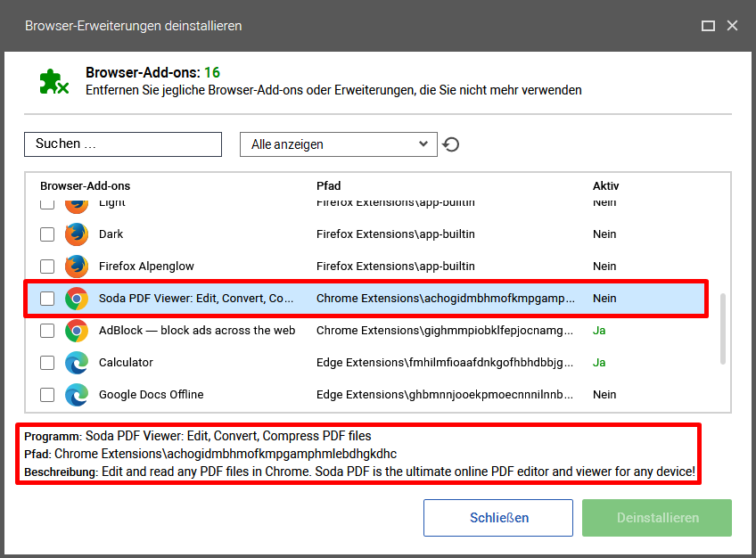Click the Chrome icon beside Soda PDF Viewer

click(x=77, y=299)
